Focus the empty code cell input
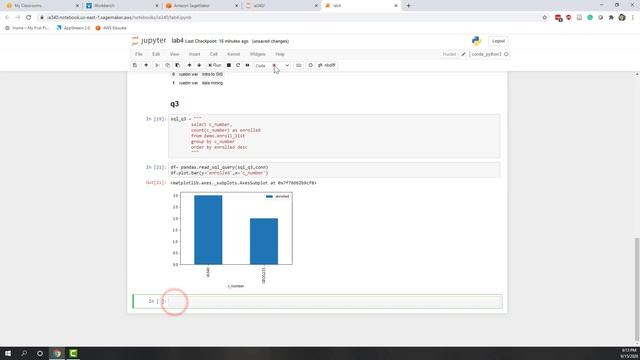The height and width of the screenshot is (360, 640). pos(335,301)
